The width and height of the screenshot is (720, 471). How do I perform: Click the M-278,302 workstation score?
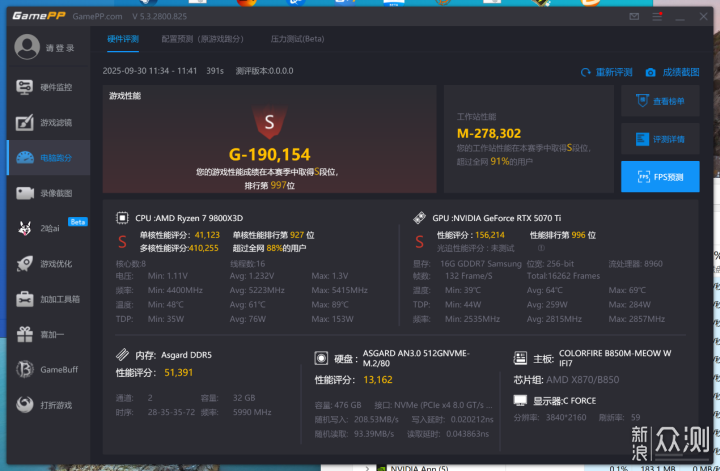click(x=489, y=133)
